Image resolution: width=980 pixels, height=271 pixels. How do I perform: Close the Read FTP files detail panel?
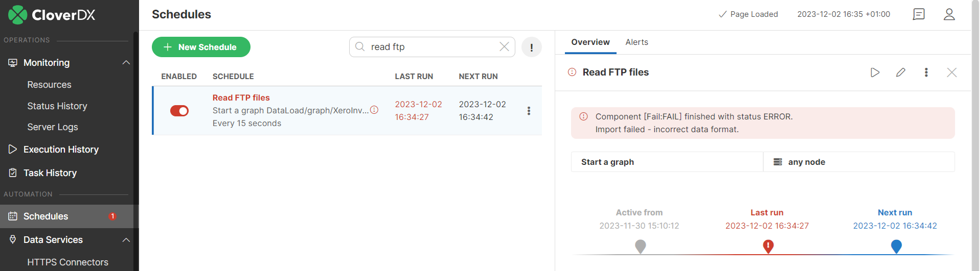pyautogui.click(x=951, y=72)
